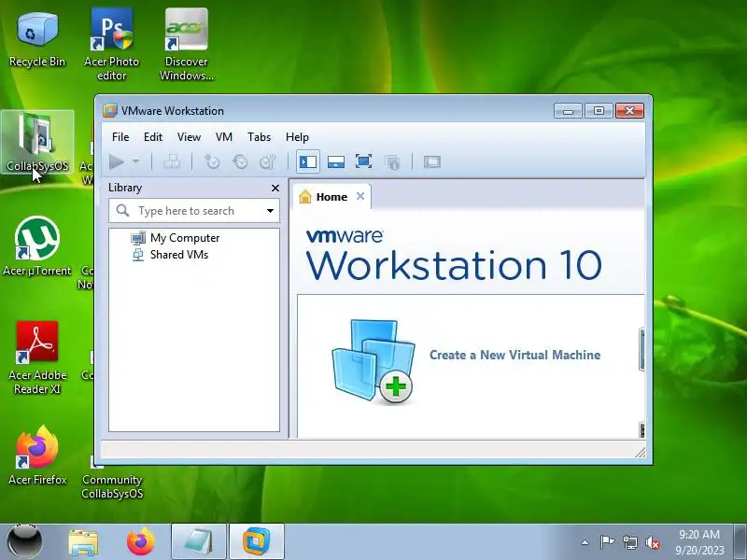Click the Power On play button in toolbar
The height and width of the screenshot is (560, 747).
[116, 161]
